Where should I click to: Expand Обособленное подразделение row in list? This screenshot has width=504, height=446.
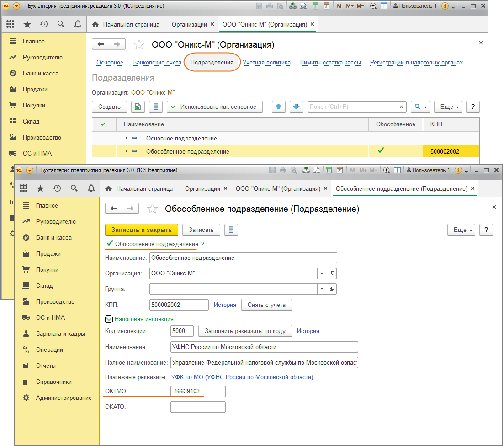(126, 151)
